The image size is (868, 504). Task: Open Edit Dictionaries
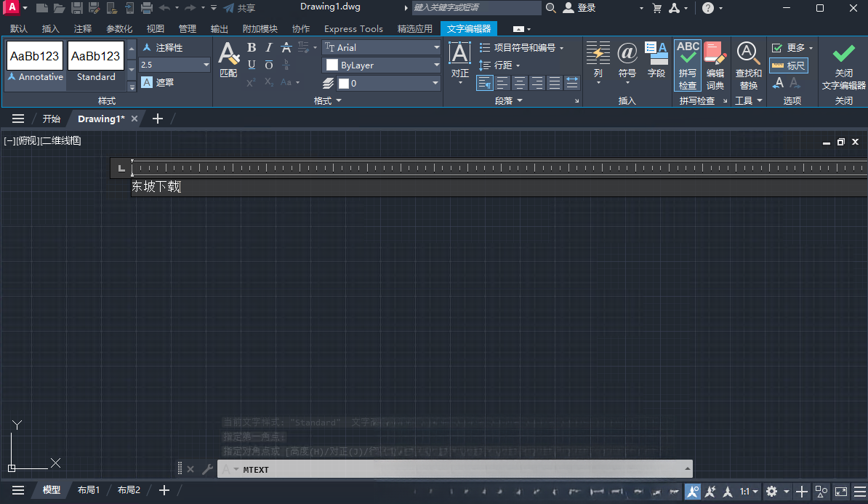click(x=715, y=65)
